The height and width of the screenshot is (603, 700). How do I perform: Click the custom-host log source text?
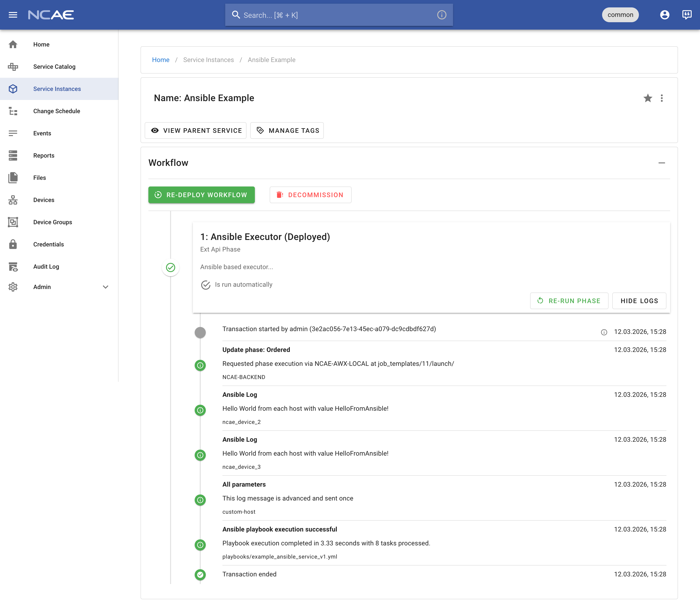click(239, 512)
